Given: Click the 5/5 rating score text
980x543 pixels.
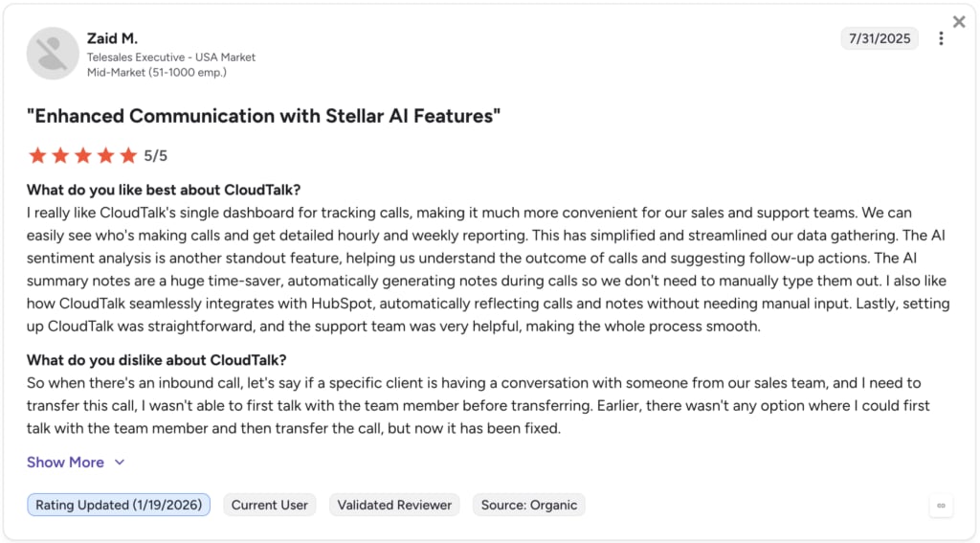Looking at the screenshot, I should tap(156, 156).
